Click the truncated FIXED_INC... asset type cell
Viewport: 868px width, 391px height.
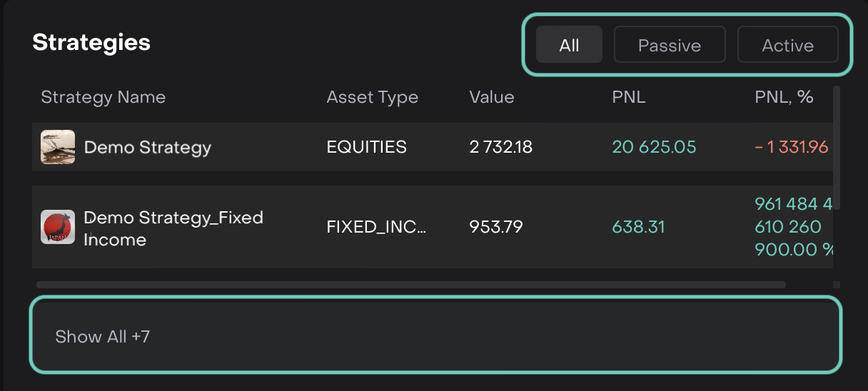click(x=376, y=228)
